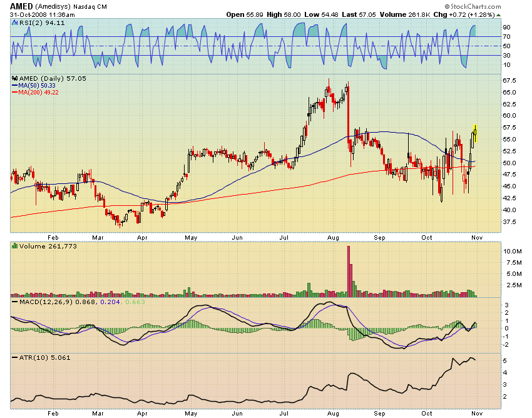Click the 90 level on RSI axis
532x418 pixels.
pyautogui.click(x=506, y=27)
